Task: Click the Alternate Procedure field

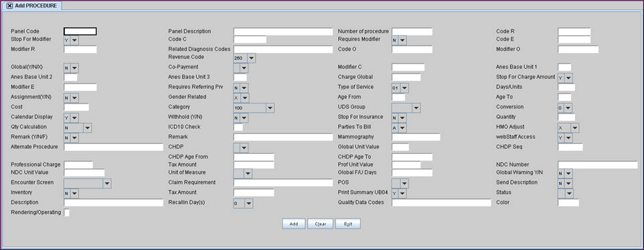Action: 114,147
